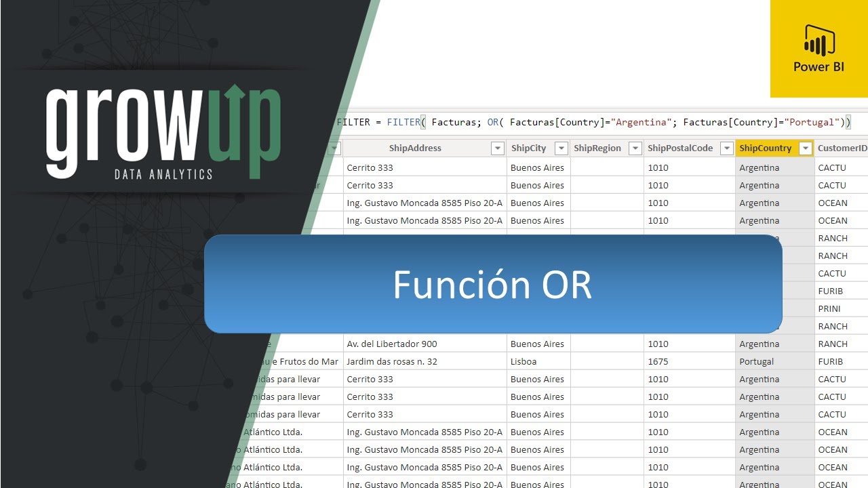Open the ShipAddress column filter dropdown
868x488 pixels.
tap(498, 148)
